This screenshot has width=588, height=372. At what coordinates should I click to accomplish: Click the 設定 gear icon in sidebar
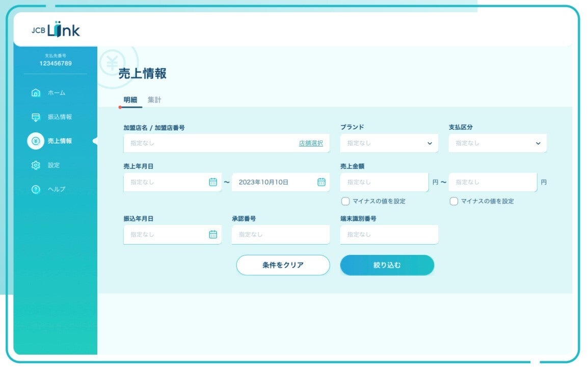click(x=36, y=165)
